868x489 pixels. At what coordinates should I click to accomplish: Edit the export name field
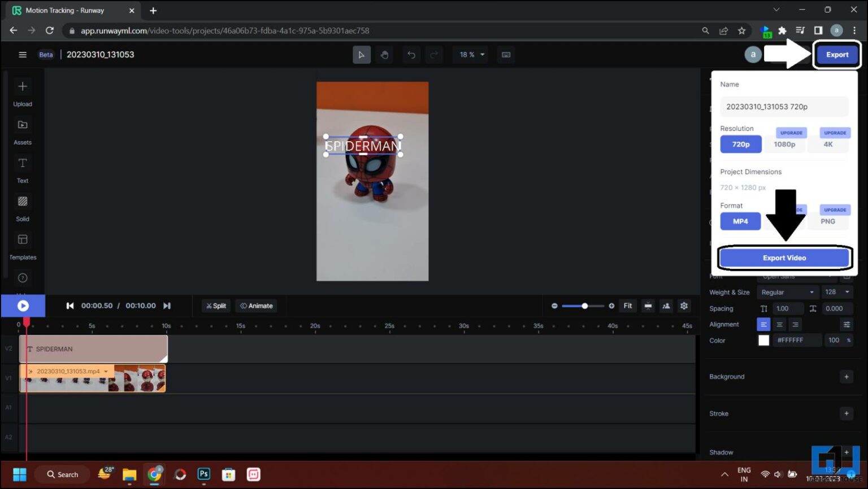pos(784,106)
